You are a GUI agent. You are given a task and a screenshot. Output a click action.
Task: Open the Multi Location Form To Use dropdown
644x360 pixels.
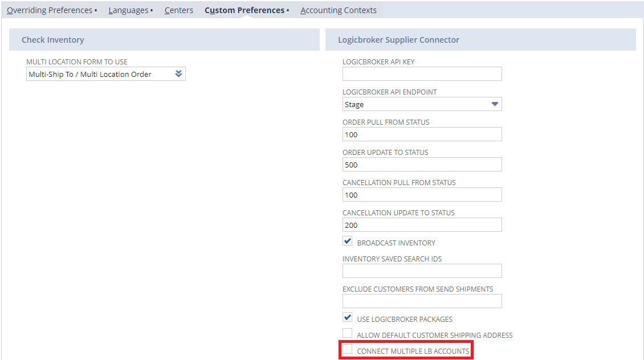click(x=100, y=74)
